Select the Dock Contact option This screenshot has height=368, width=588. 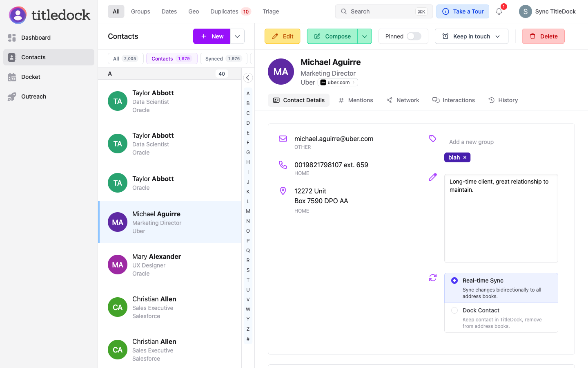click(x=501, y=318)
